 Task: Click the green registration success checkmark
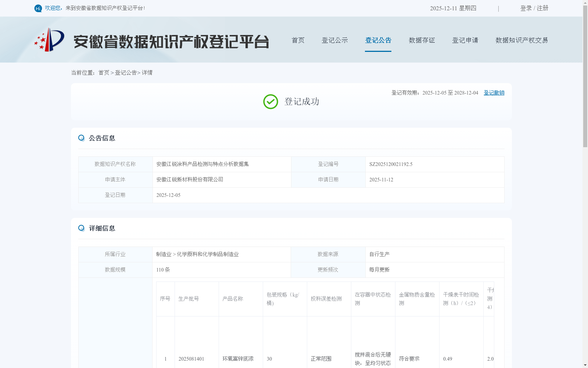[x=270, y=102]
